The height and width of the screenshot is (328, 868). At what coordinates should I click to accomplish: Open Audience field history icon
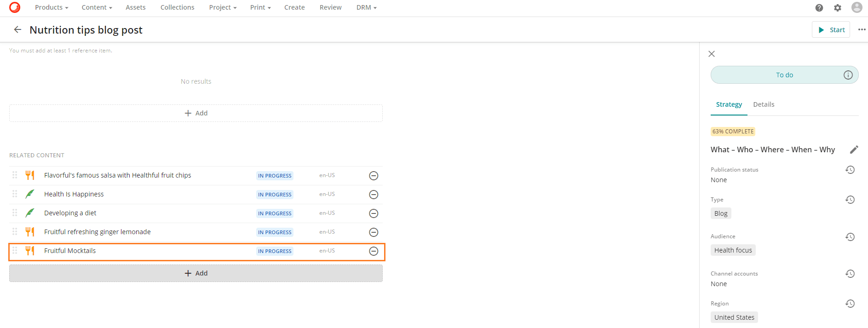(x=850, y=237)
